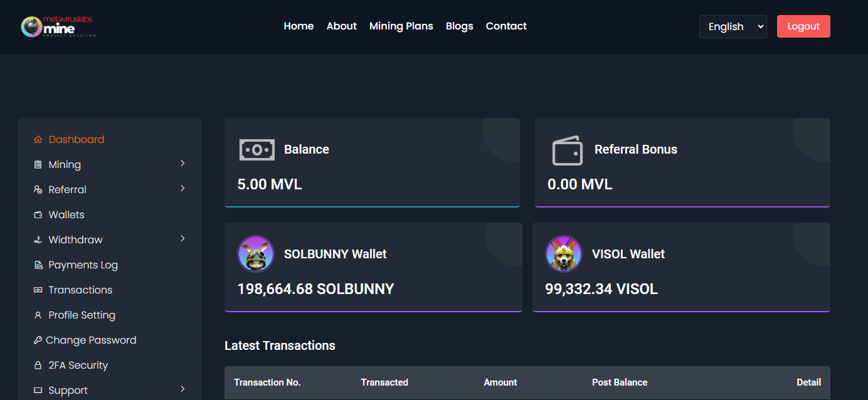Expand the Mining submenu chevron
868x400 pixels.
183,163
